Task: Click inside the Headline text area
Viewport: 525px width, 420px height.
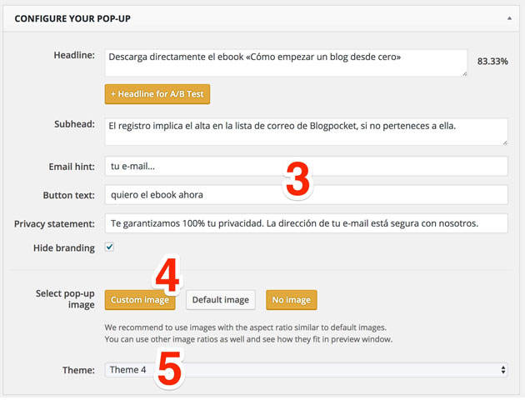Action: click(283, 62)
